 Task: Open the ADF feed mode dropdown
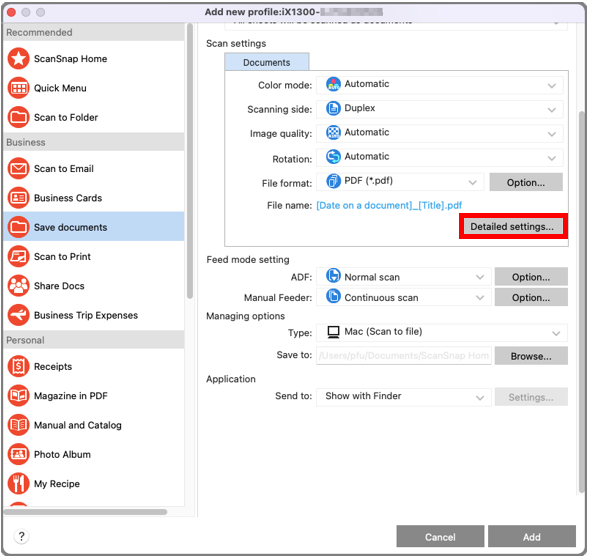(x=404, y=277)
